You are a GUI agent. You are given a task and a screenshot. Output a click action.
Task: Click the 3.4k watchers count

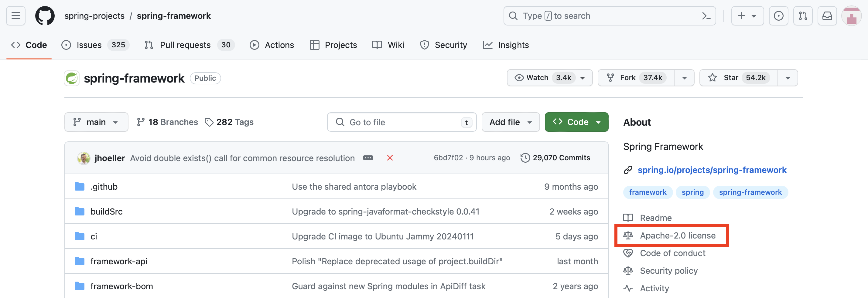[563, 78]
